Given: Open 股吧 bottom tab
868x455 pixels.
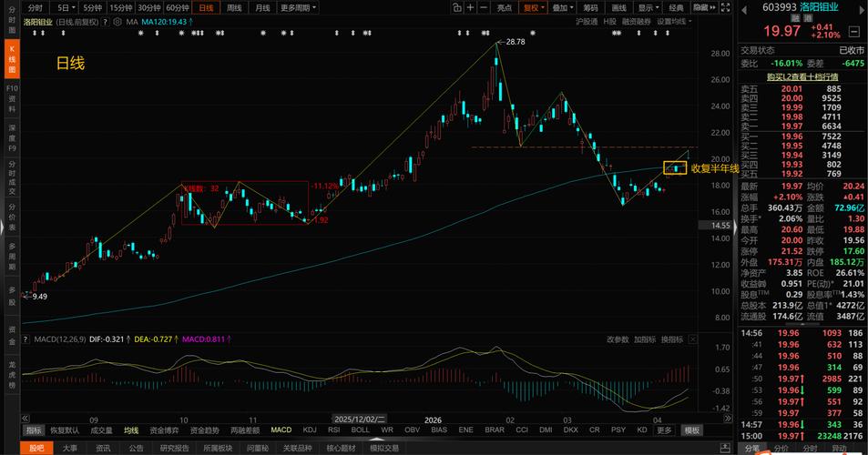Looking at the screenshot, I should tap(36, 448).
